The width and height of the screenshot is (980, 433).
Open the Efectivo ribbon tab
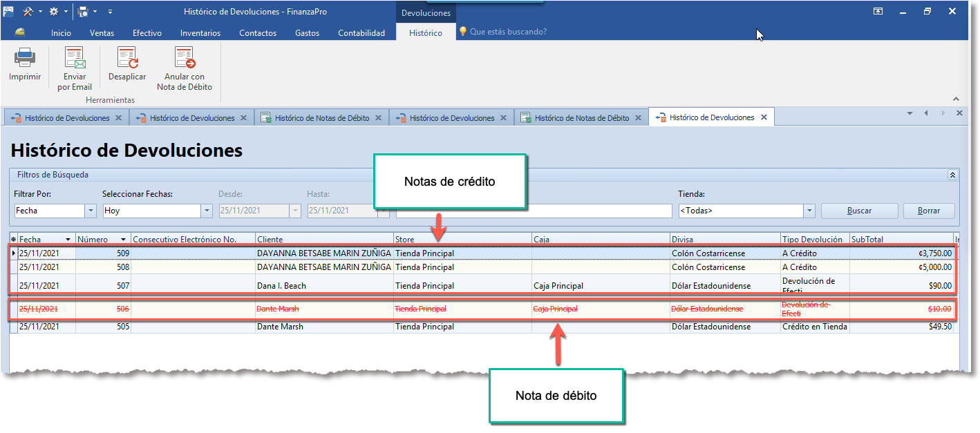[147, 32]
